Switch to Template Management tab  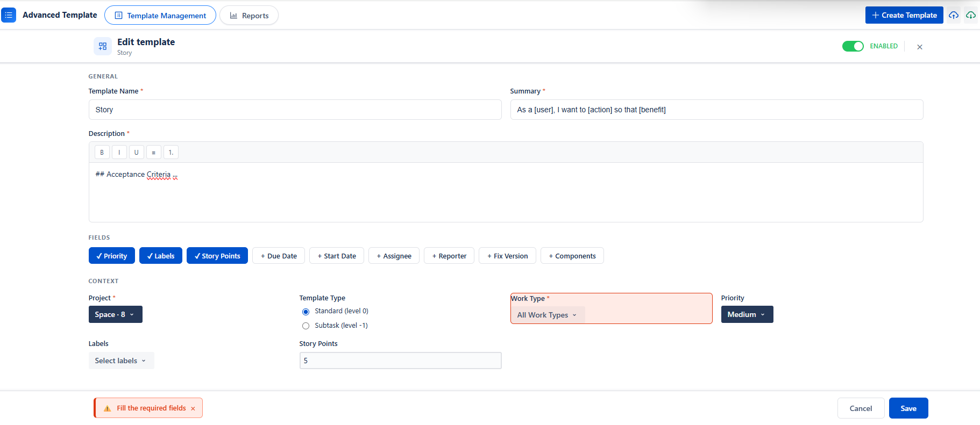coord(160,15)
